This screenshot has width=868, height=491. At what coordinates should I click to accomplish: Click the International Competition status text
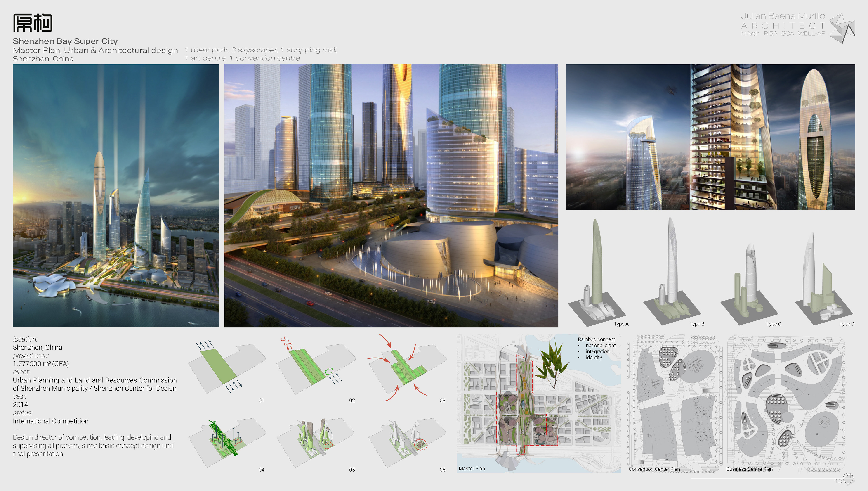(x=51, y=421)
